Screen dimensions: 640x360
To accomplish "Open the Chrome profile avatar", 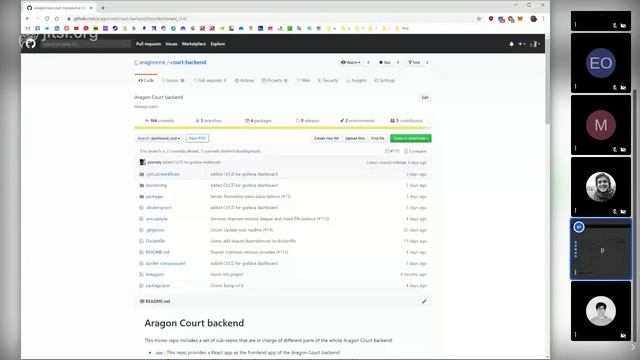I will 533,19.
